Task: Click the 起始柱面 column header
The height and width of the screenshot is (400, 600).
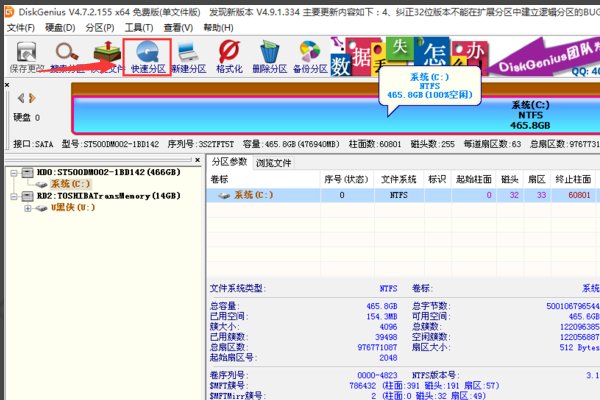Action: [474, 179]
